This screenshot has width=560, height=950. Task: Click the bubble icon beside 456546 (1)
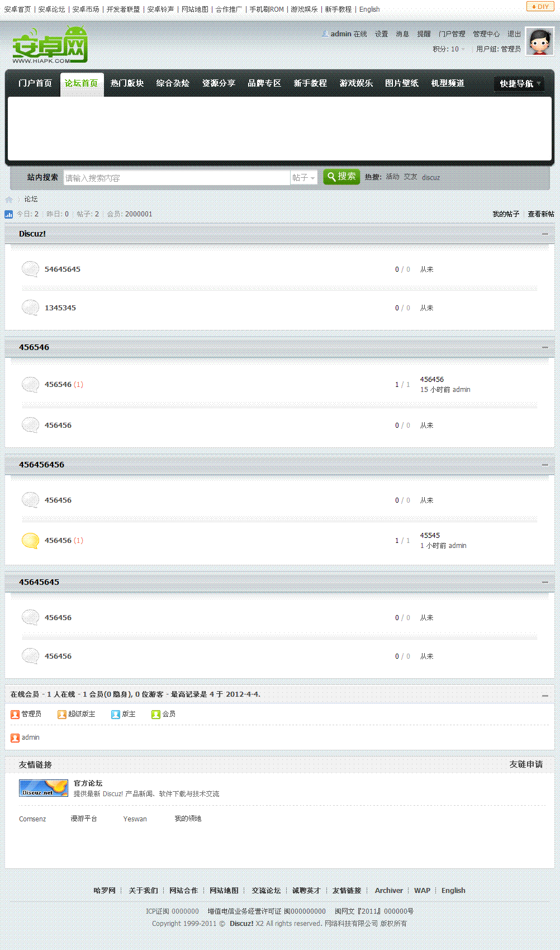pyautogui.click(x=30, y=385)
